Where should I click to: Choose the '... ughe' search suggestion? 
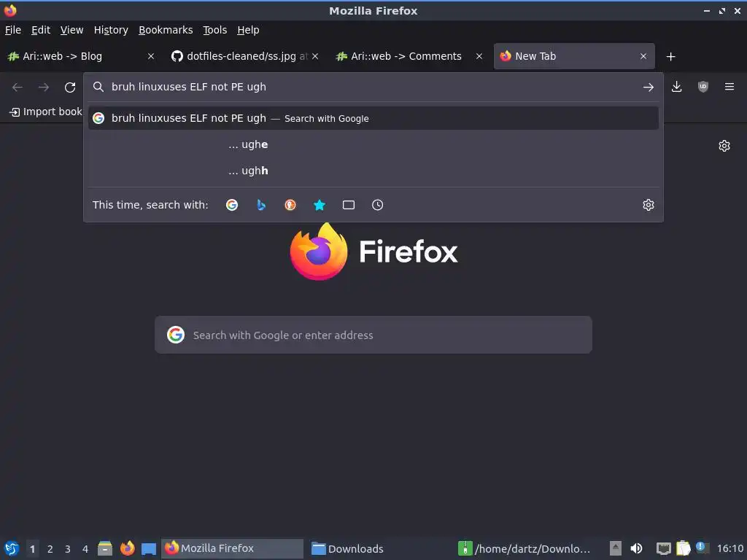[373, 144]
